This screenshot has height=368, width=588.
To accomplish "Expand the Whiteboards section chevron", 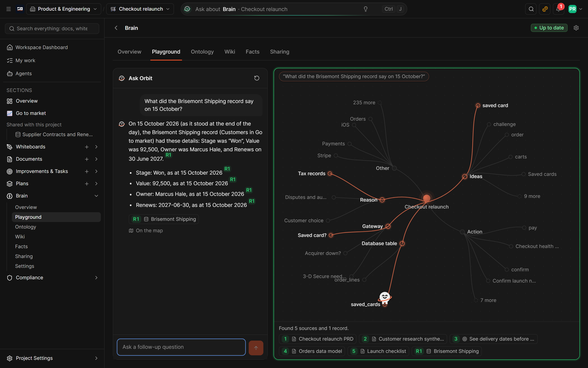I will 96,147.
